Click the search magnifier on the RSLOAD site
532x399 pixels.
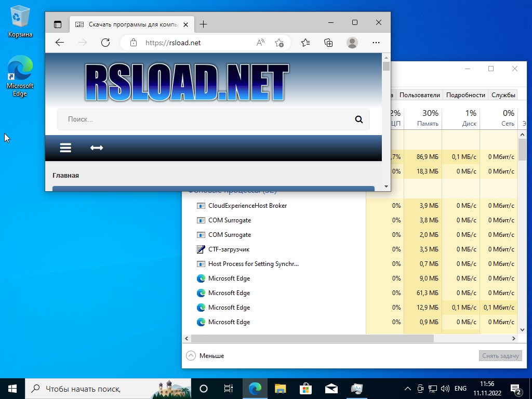[x=358, y=119]
